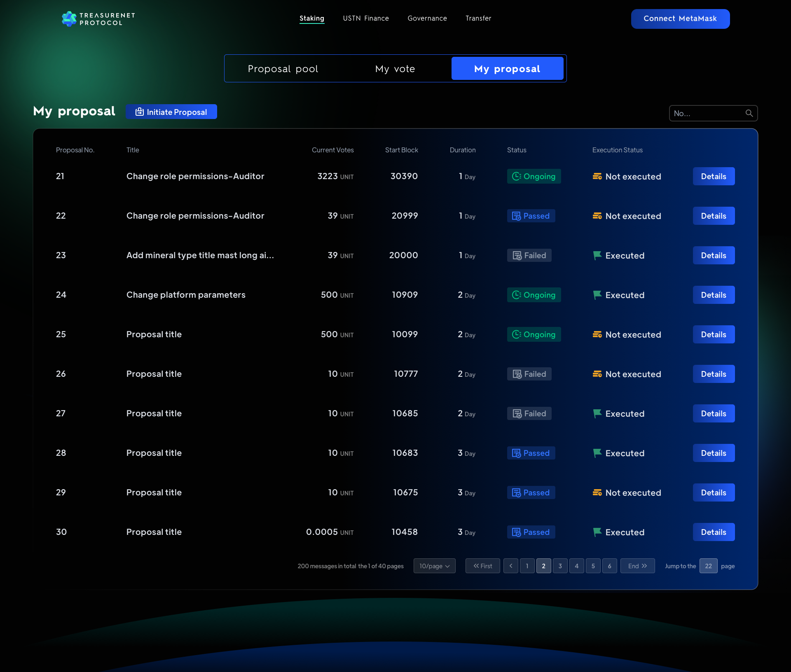Click the Not executed coin icon in row 26
The height and width of the screenshot is (672, 791).
coord(597,374)
